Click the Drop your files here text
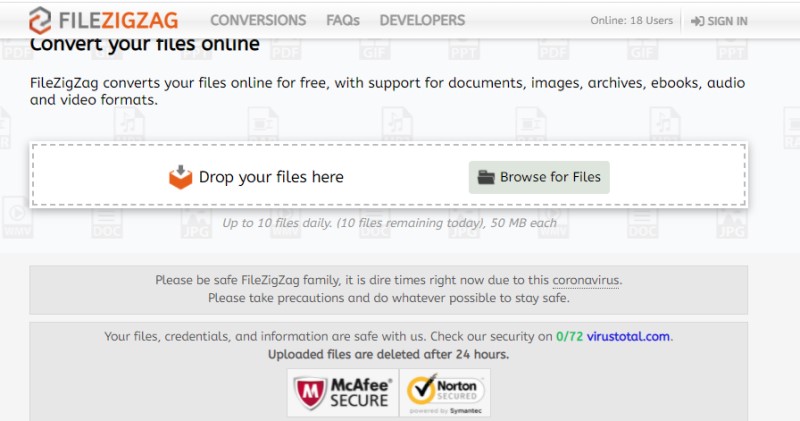This screenshot has width=800, height=421. tap(271, 177)
